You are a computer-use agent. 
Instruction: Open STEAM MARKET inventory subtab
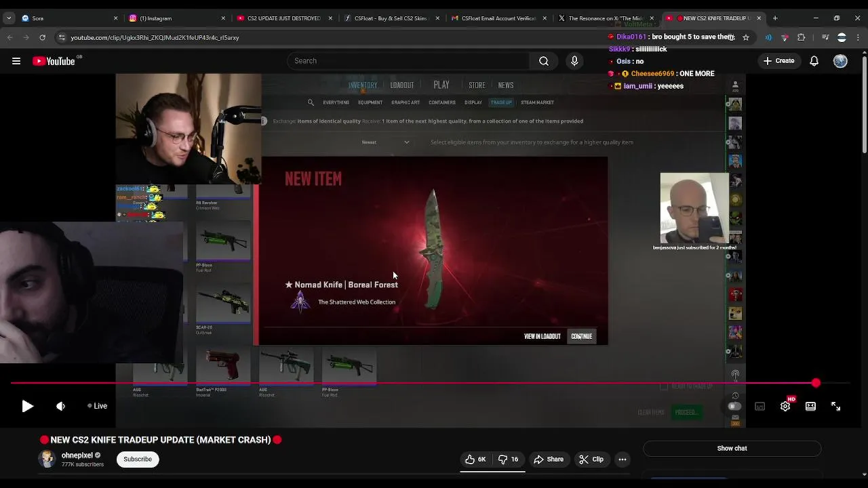pos(537,102)
